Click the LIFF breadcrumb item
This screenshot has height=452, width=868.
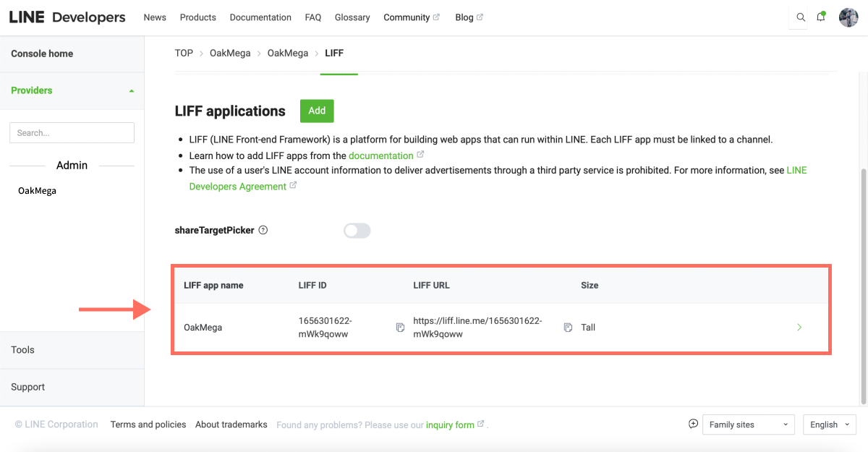[334, 53]
